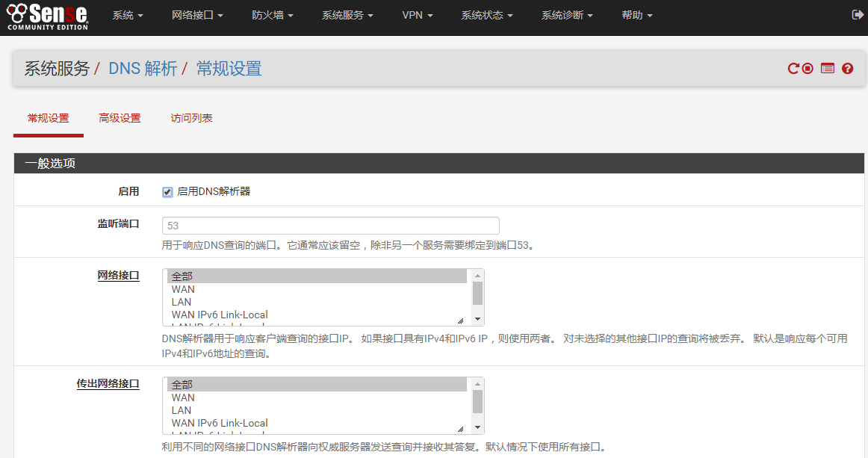Expand the 系统 dropdown menu
The height and width of the screenshot is (458, 868).
coord(127,16)
